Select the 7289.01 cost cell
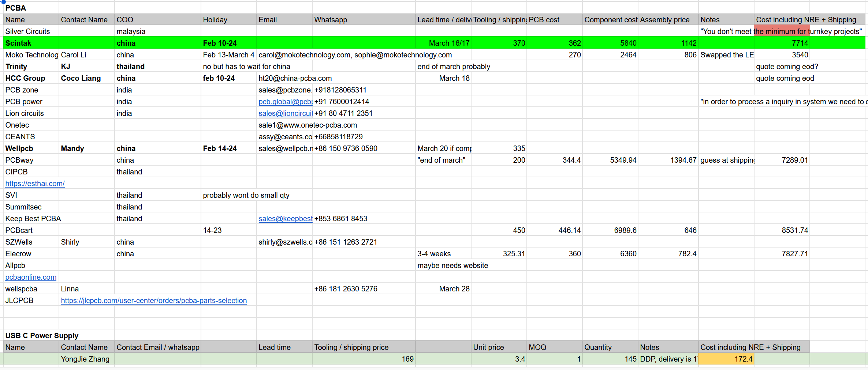The width and height of the screenshot is (868, 370). 782,160
